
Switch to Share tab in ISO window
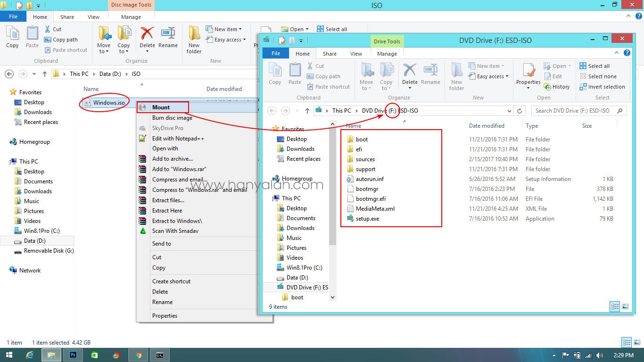[x=67, y=17]
